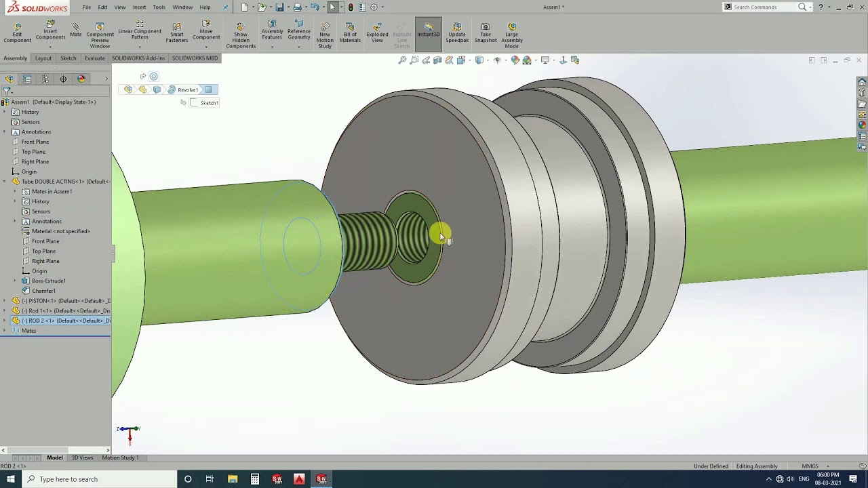Open the taskbar Calculator app

point(254,479)
